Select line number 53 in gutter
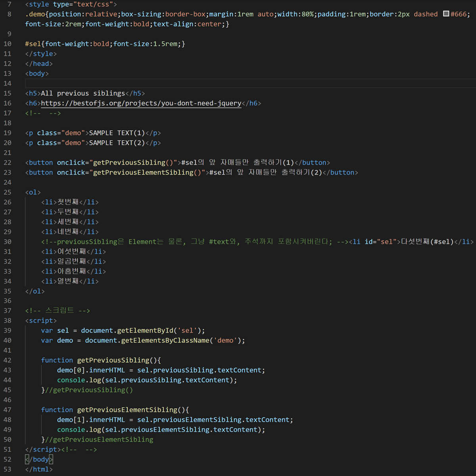476x476 pixels. [x=8, y=469]
